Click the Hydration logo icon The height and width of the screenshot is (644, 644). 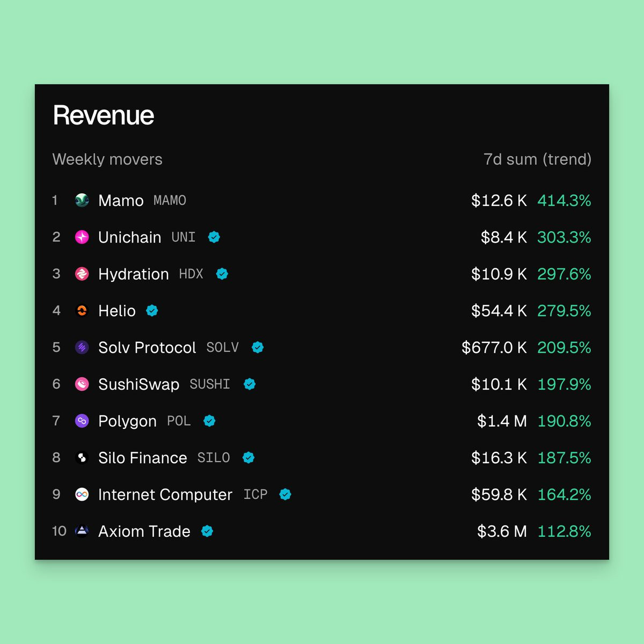(x=82, y=274)
